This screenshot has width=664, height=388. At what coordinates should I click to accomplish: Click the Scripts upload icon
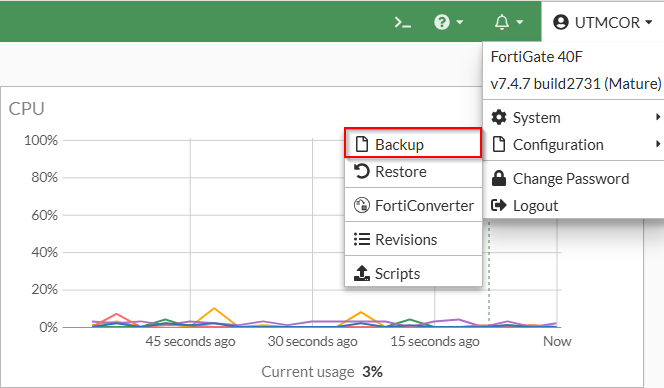pyautogui.click(x=362, y=273)
